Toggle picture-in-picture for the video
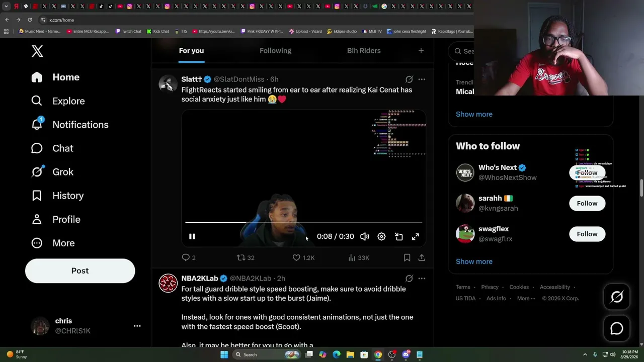644x362 pixels. [398, 236]
